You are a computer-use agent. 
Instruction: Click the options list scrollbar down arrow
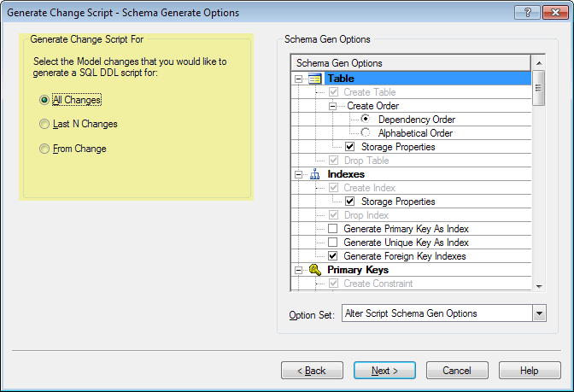[538, 286]
